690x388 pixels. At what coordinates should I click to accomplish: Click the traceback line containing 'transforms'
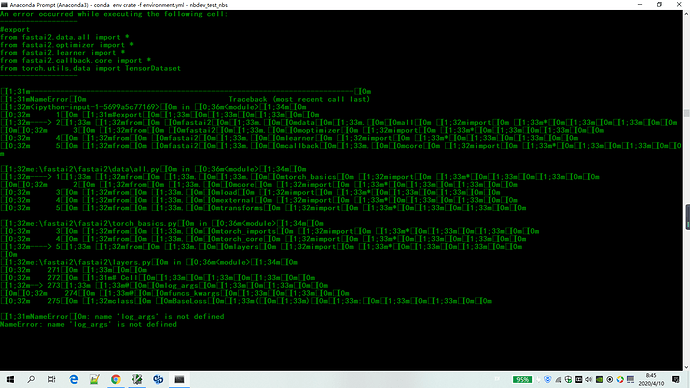[x=263, y=208]
